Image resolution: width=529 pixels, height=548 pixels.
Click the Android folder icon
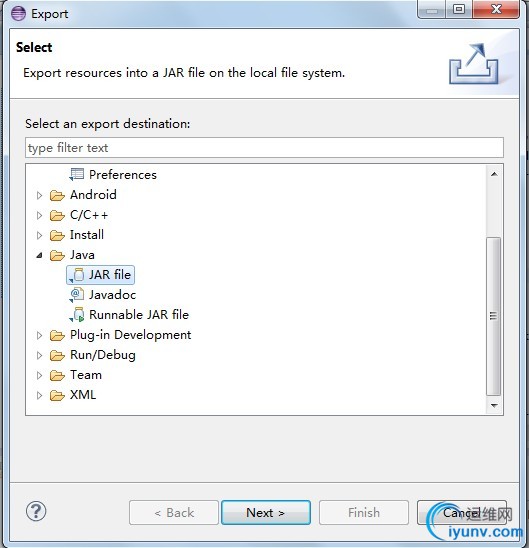pyautogui.click(x=57, y=195)
